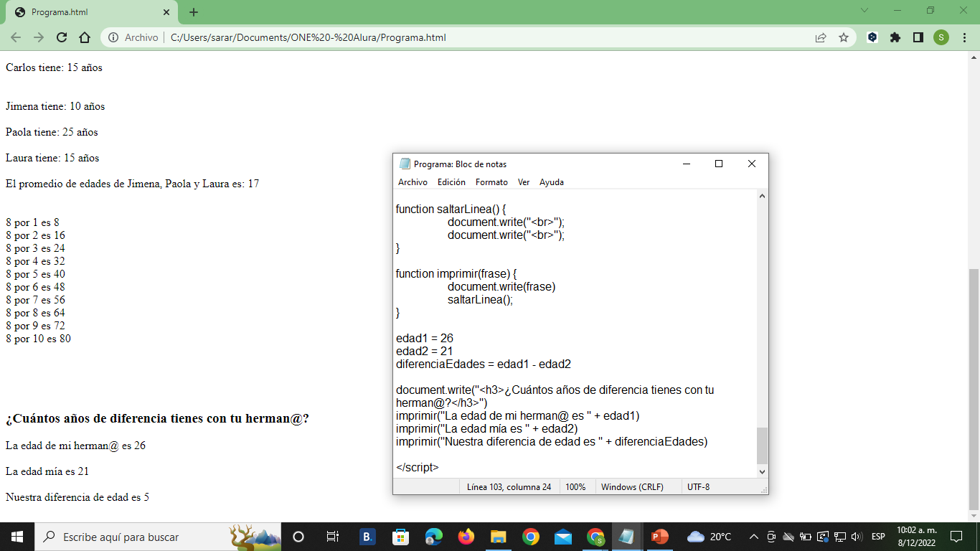The image size is (980, 551).
Task: View site information icon next to Archivo
Action: (x=113, y=37)
